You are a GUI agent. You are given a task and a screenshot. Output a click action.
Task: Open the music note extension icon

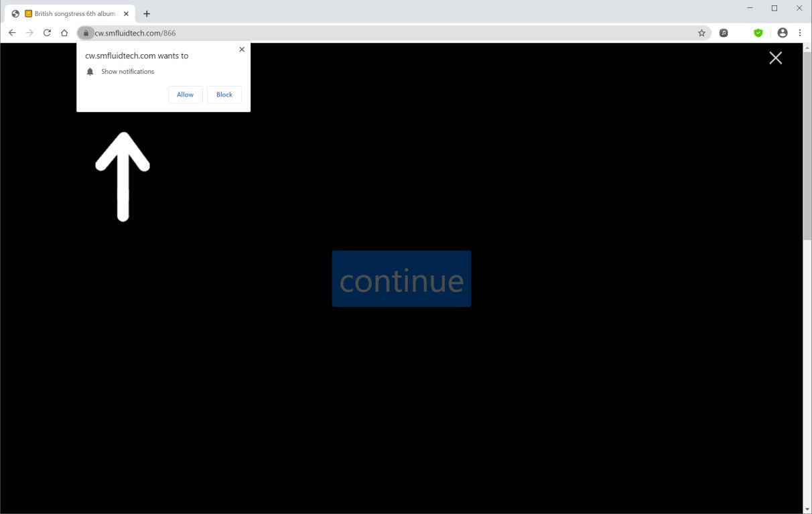(x=724, y=33)
